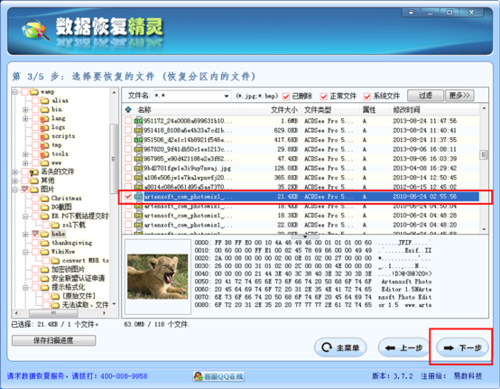Toggle the 已删除 filter checkbox
Image resolution: width=500 pixels, height=389 pixels.
click(286, 96)
